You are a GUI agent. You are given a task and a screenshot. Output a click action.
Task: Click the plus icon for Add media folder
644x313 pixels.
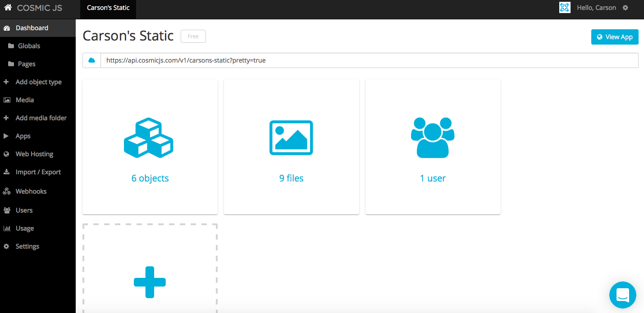pos(6,118)
